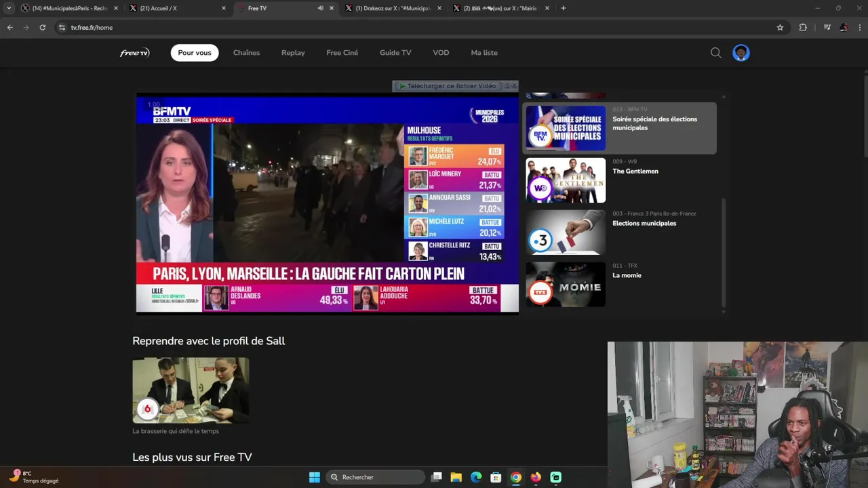The width and height of the screenshot is (868, 488).
Task: Open Microsoft Edge from the taskbar
Action: coord(476,477)
